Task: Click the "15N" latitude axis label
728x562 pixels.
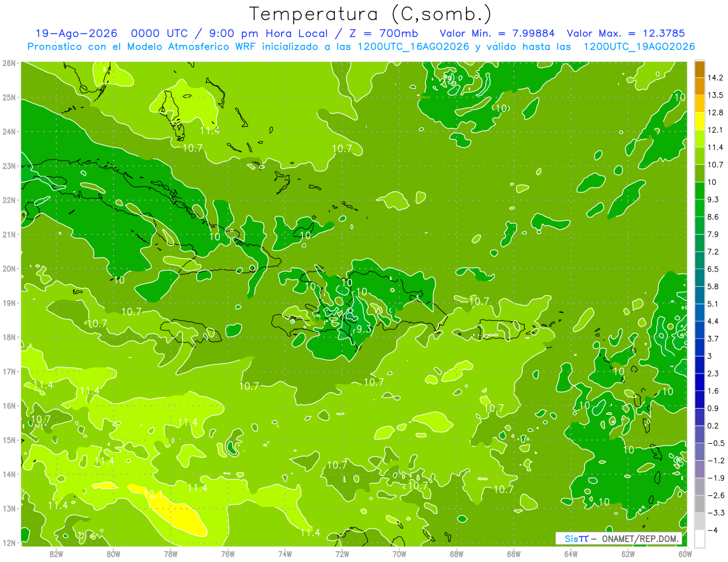Action: pyautogui.click(x=9, y=440)
